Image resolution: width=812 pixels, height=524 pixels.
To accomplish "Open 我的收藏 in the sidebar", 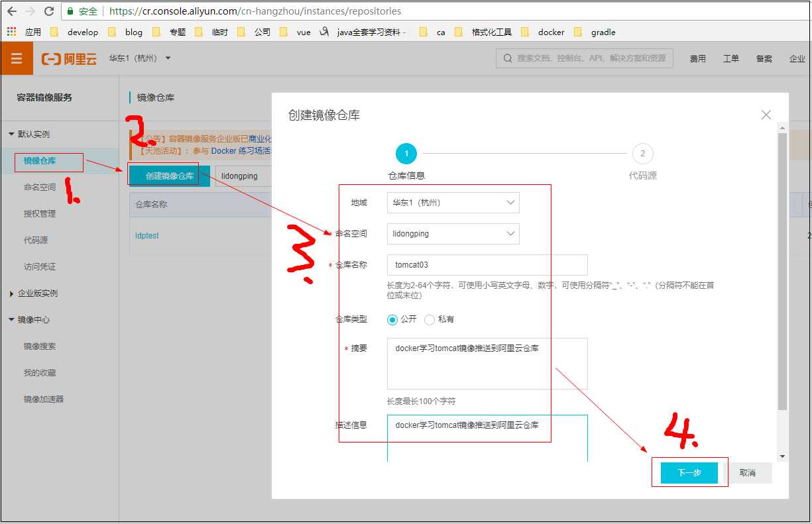I will pos(40,373).
